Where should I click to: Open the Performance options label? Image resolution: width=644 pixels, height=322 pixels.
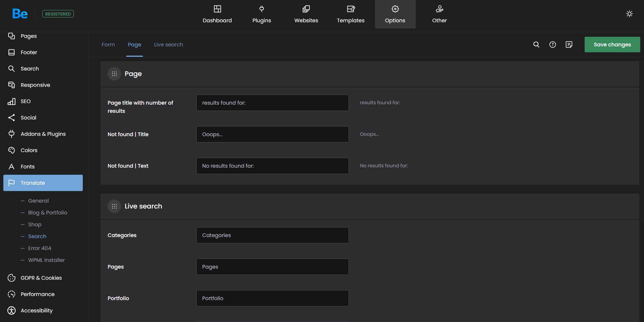pos(37,294)
